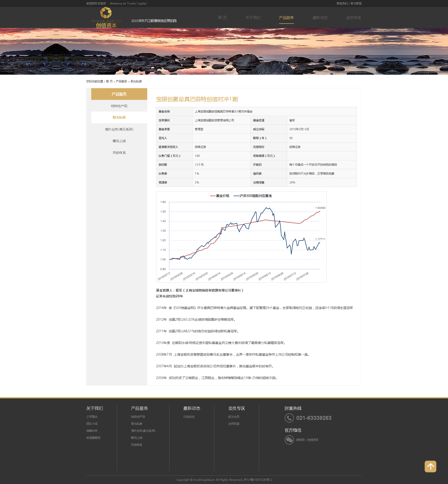Click the fund performance chart image
The height and width of the screenshot is (484, 448).
pos(241,237)
